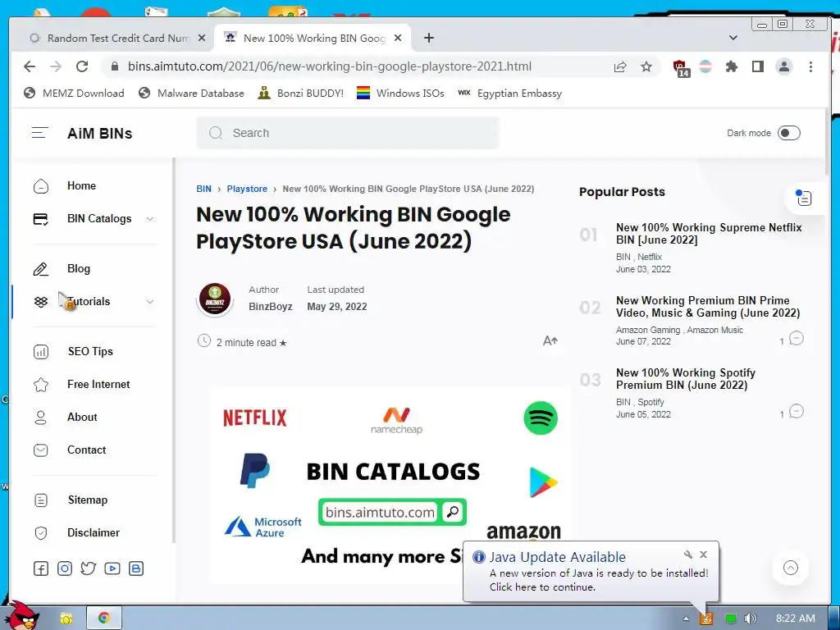Open the Sitemap link
840x630 pixels.
87,500
